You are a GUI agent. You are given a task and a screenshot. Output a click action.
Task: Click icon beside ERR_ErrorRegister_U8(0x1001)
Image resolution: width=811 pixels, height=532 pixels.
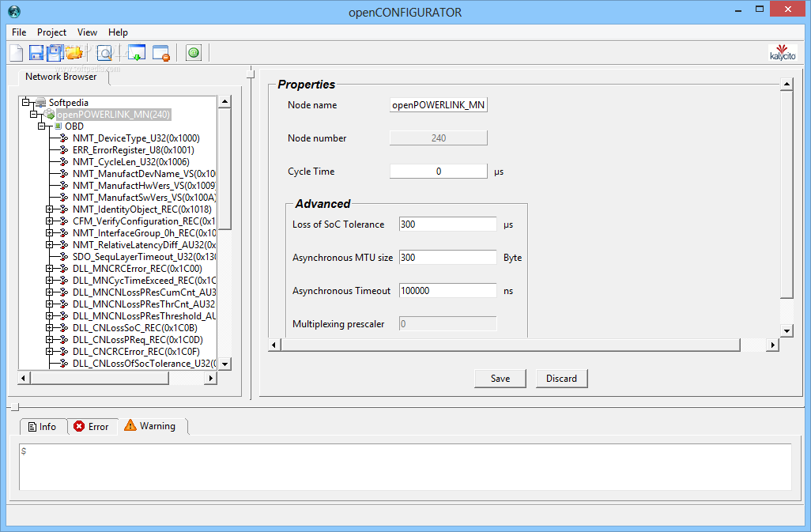point(64,150)
